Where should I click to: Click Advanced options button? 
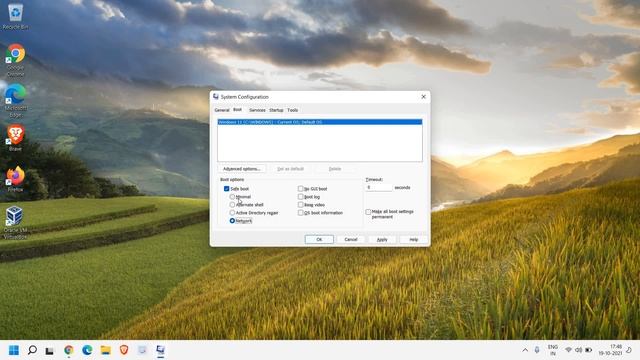(242, 169)
